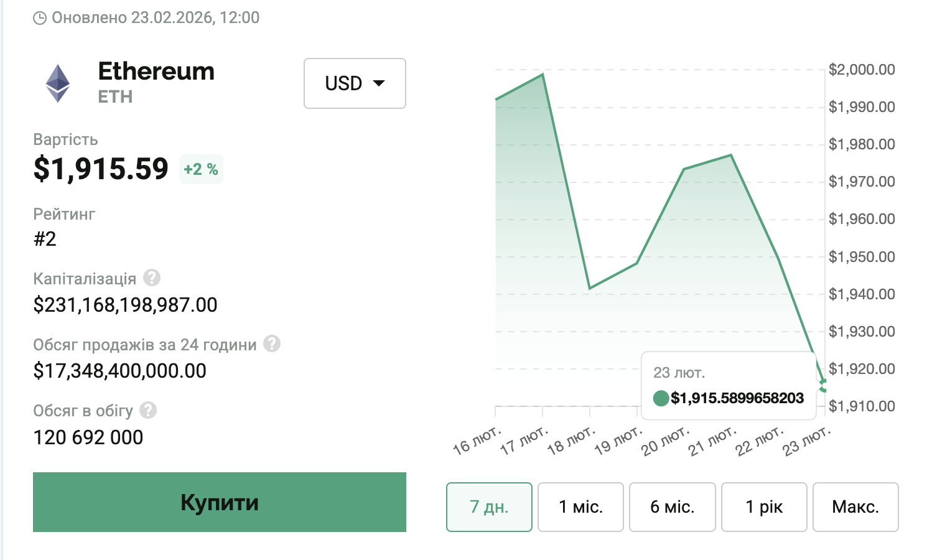The height and width of the screenshot is (560, 927).
Task: Click help icon next to Обсяг в обігу
Action: [148, 410]
